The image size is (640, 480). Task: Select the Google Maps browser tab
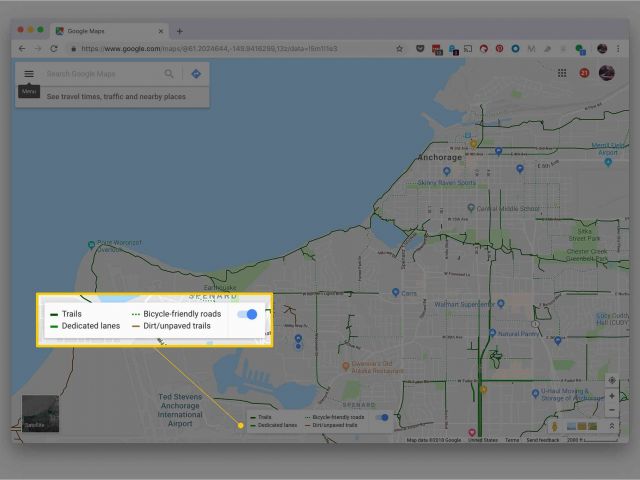coord(109,31)
